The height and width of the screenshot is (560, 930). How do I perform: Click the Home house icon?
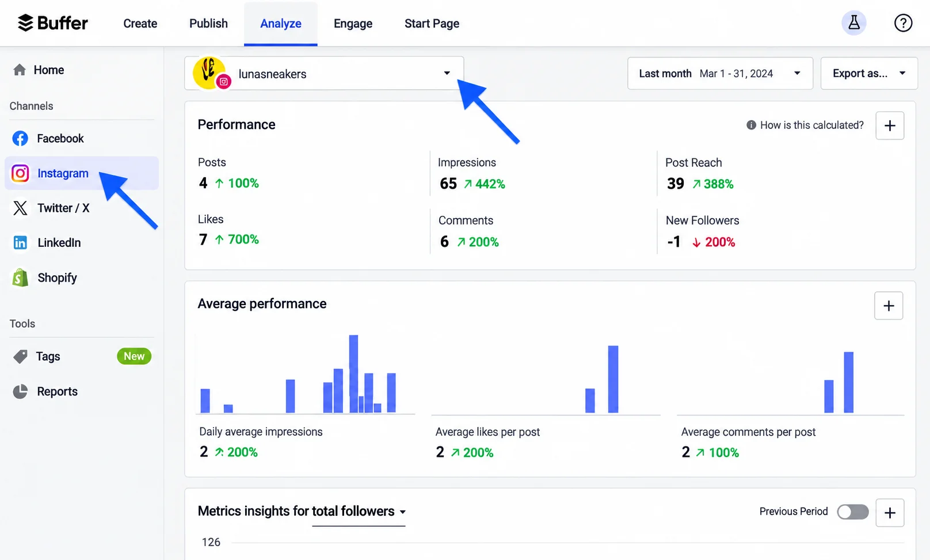point(20,70)
